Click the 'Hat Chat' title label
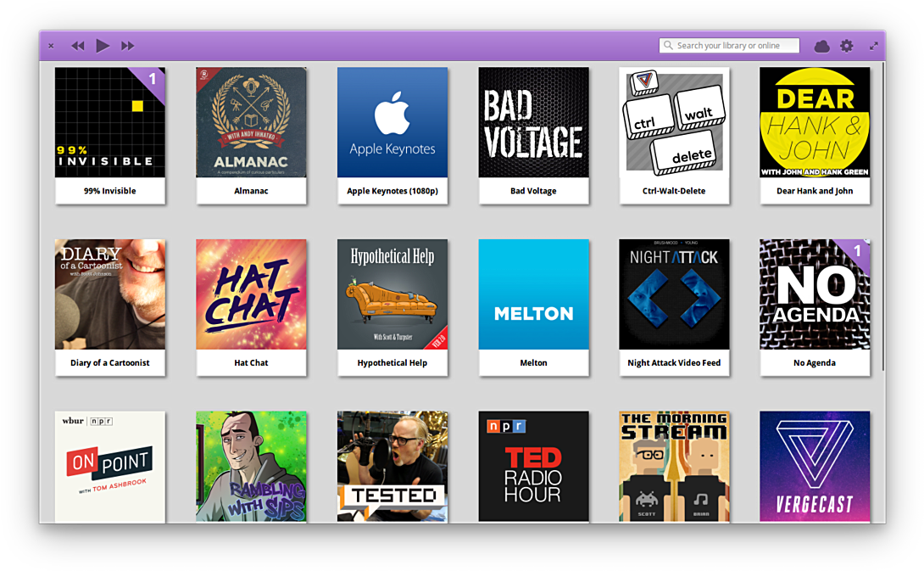This screenshot has height=571, width=924. tap(251, 363)
